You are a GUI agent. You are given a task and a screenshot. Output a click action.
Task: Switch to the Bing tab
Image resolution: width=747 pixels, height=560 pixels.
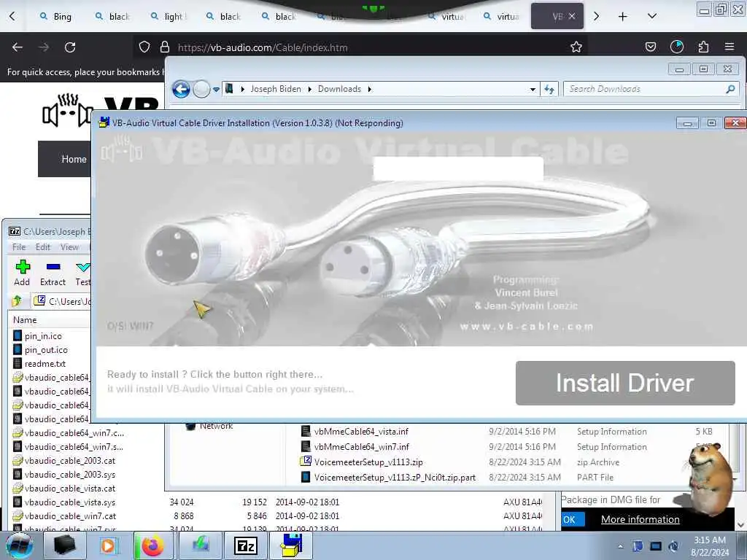pos(55,16)
